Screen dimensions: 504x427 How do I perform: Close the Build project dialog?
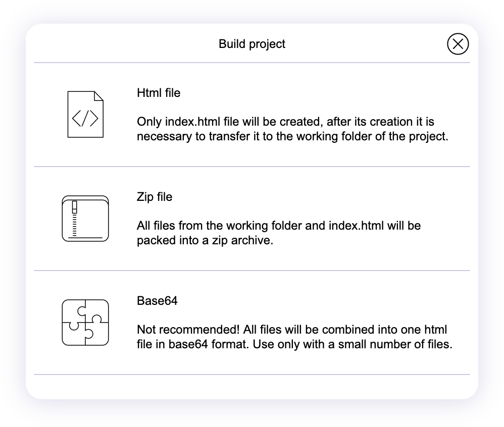pyautogui.click(x=458, y=44)
